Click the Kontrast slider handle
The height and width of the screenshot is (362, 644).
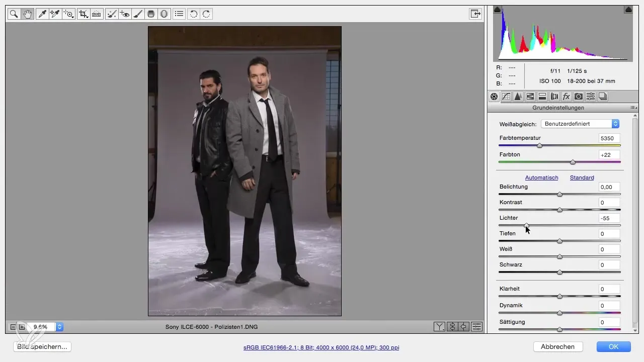(559, 210)
